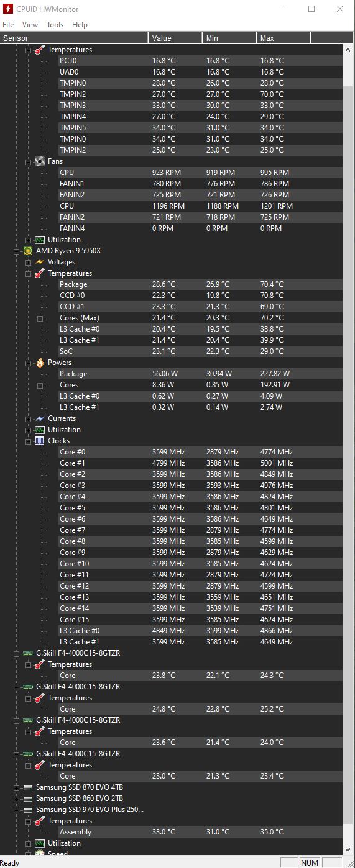Select the TMPIN3 row
The height and width of the screenshot is (868, 355).
coord(200,106)
